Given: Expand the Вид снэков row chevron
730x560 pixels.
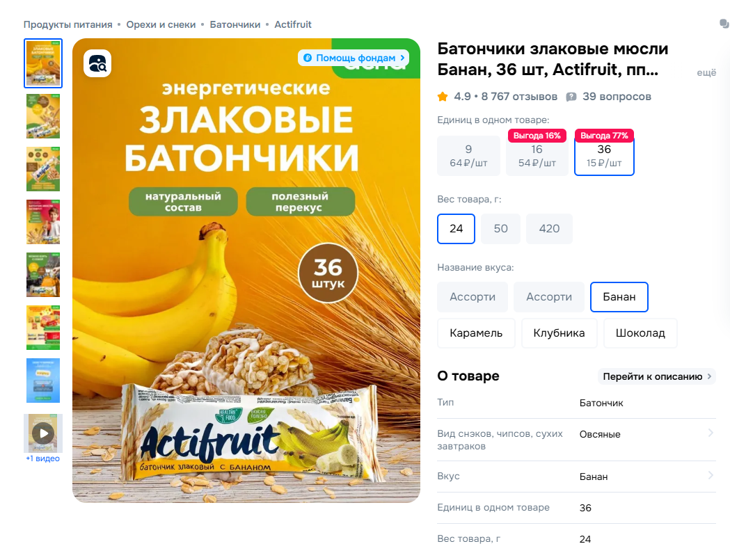Looking at the screenshot, I should point(711,433).
